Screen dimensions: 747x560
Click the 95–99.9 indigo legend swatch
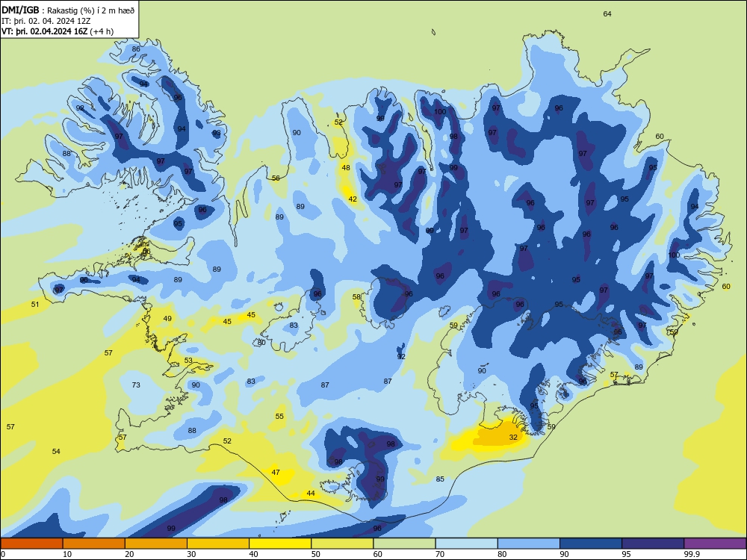click(653, 544)
